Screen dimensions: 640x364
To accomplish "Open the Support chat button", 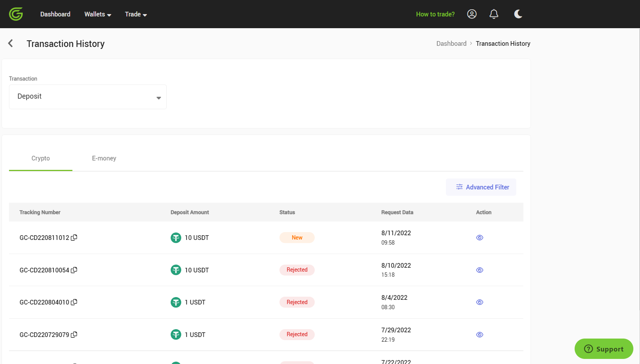I will (604, 349).
